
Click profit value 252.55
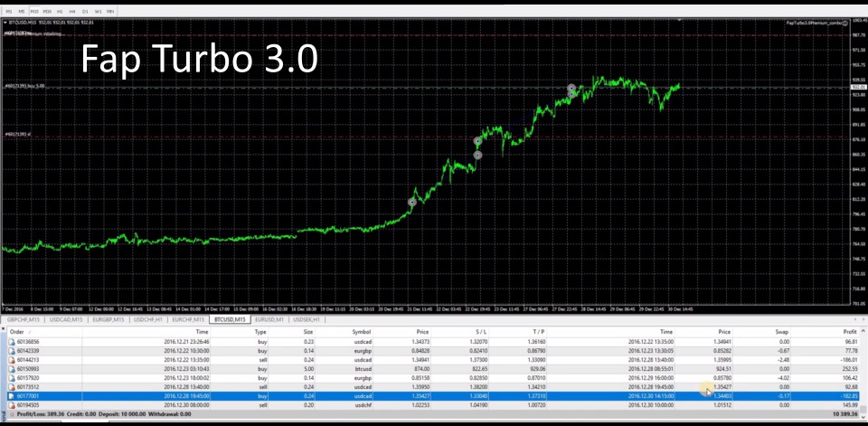tap(850, 369)
